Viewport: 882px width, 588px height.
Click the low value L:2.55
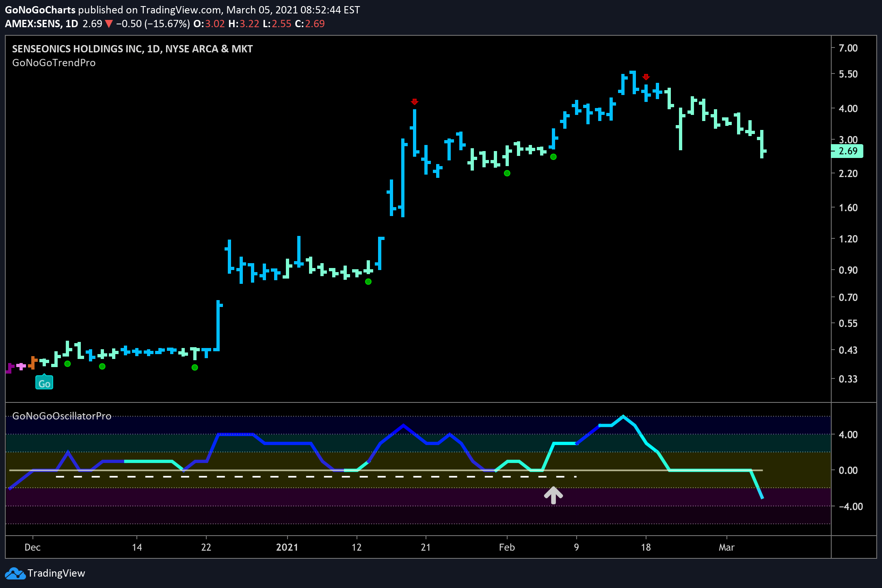click(x=277, y=24)
